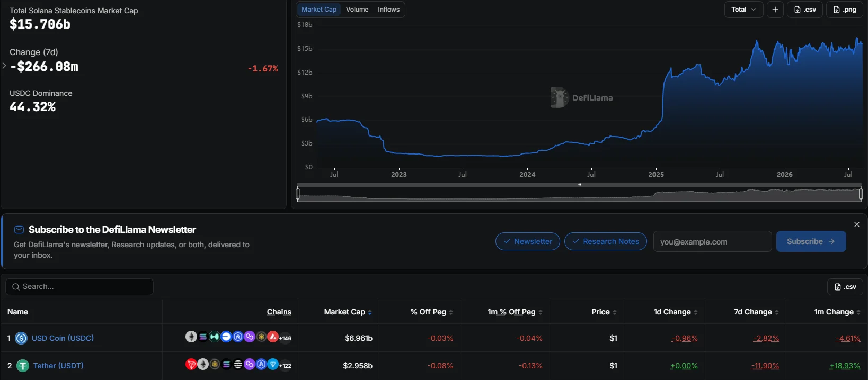The width and height of the screenshot is (868, 380).
Task: Click Polygon chain icon in Tether row
Action: [250, 364]
